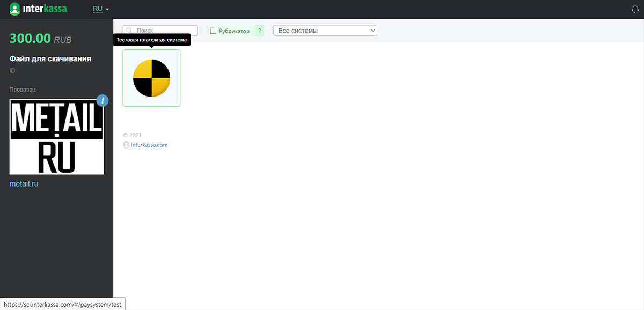The height and width of the screenshot is (310, 644).
Task: Click the Файл для скачивания title
Action: [x=50, y=58]
